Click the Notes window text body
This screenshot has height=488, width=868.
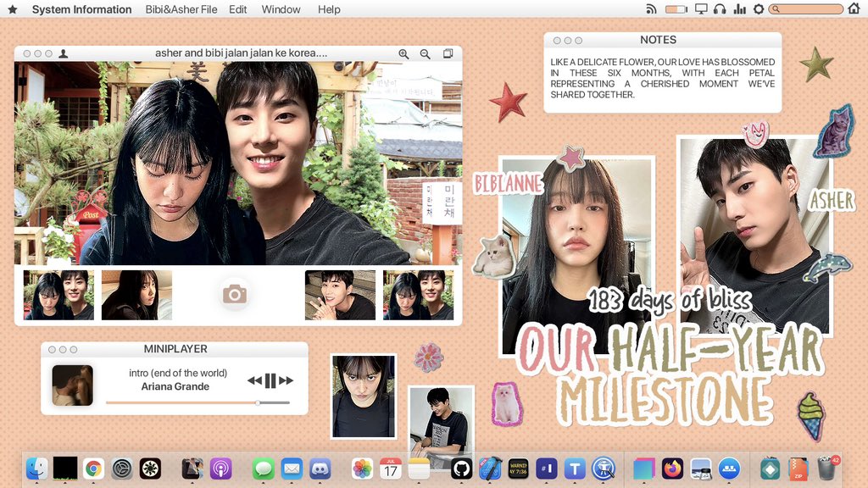coord(663,78)
